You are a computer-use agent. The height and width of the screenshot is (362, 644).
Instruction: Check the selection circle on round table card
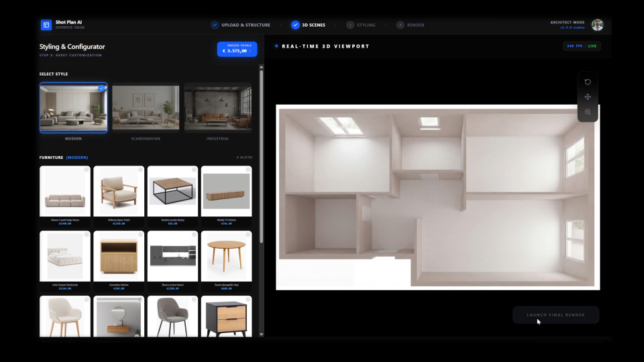point(248,235)
